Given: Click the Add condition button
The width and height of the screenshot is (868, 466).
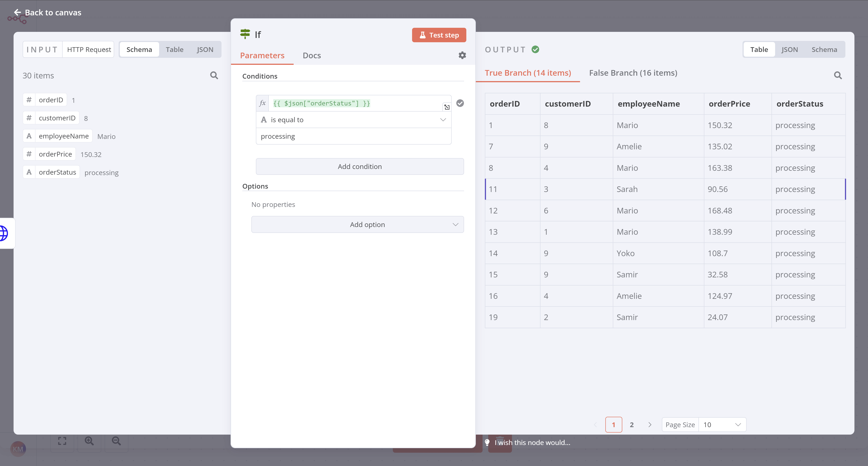Looking at the screenshot, I should click(360, 166).
